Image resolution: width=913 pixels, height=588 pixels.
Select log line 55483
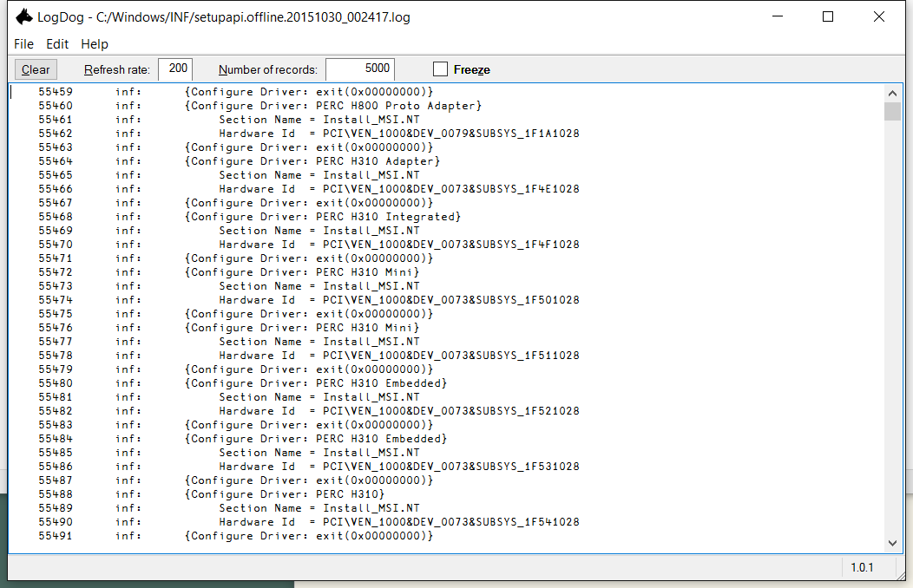236,425
